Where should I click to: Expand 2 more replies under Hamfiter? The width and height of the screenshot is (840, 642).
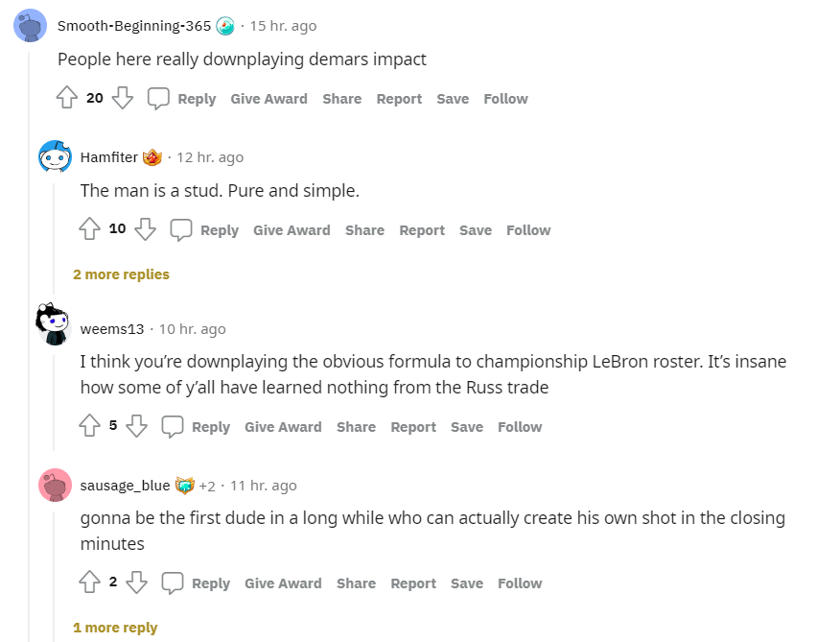pyautogui.click(x=121, y=274)
